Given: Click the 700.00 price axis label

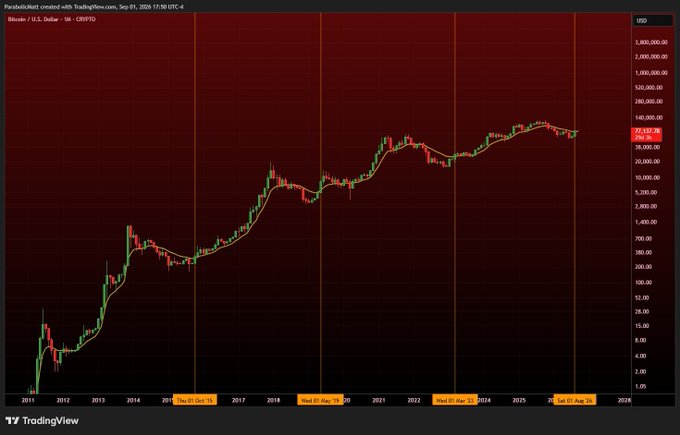Looking at the screenshot, I should (644, 239).
